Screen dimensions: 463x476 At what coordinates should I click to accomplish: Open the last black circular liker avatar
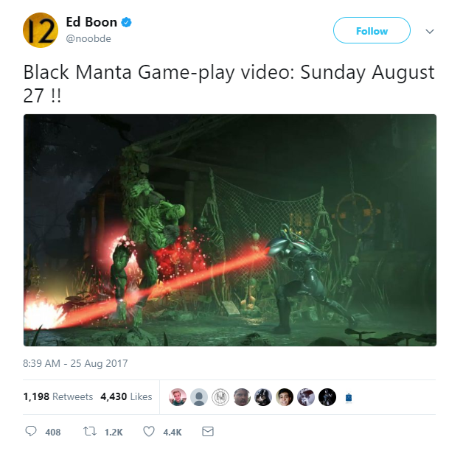(x=327, y=396)
